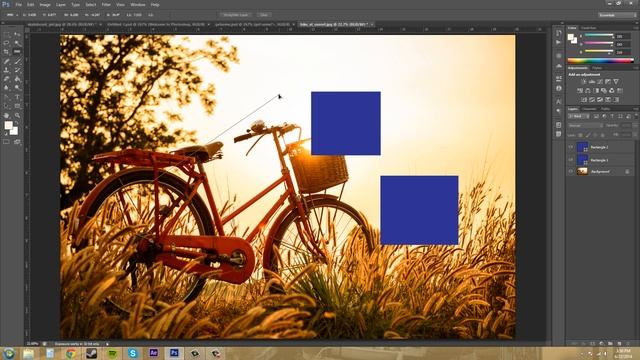
Task: Launch Skype from the taskbar
Action: (133, 353)
